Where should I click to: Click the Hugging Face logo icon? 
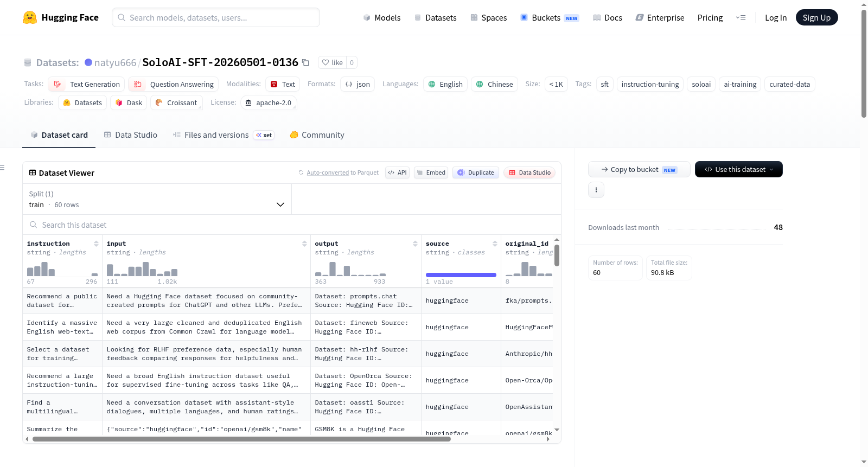tap(30, 17)
